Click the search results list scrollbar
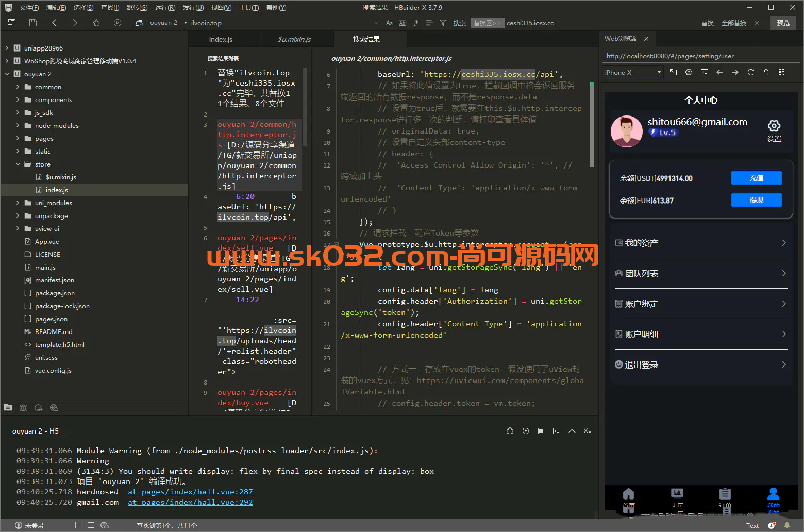The height and width of the screenshot is (532, 804). pos(305,106)
